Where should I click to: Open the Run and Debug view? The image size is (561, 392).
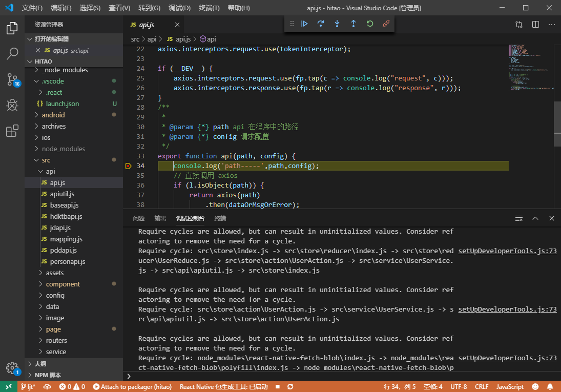pos(12,105)
